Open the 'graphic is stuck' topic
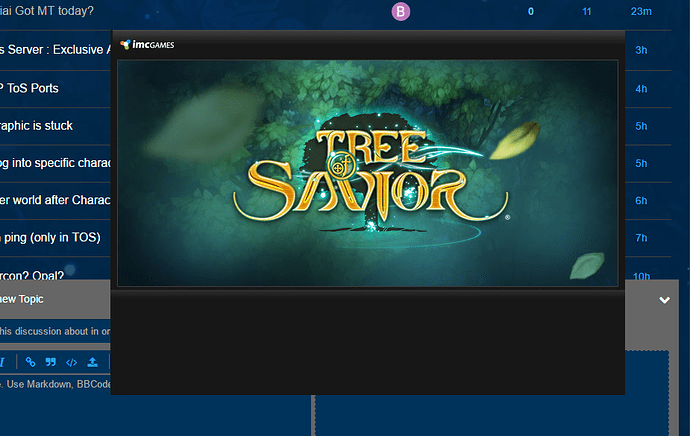 pos(37,126)
